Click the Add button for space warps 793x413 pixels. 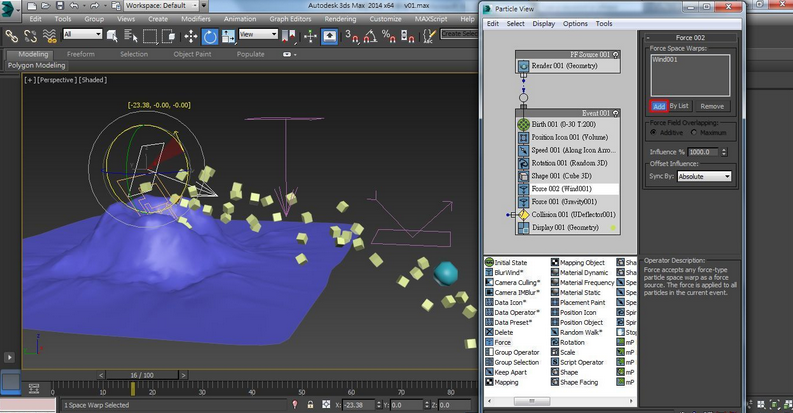tap(658, 106)
